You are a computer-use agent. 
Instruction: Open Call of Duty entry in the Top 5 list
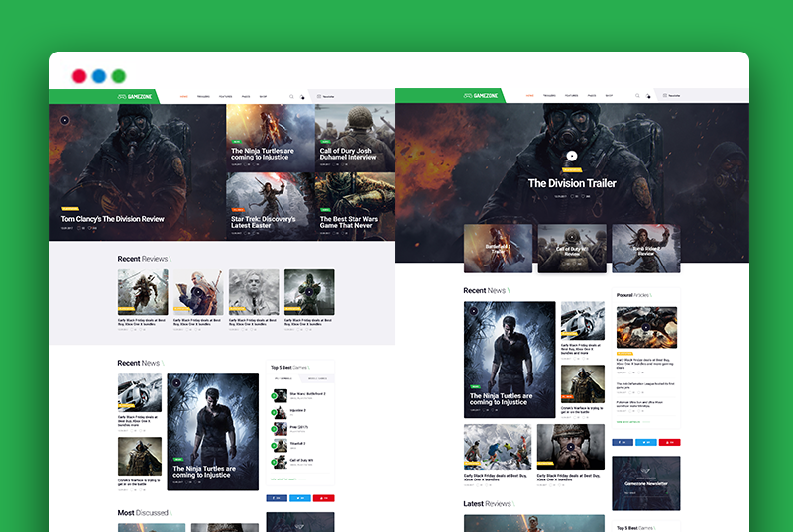point(301,461)
